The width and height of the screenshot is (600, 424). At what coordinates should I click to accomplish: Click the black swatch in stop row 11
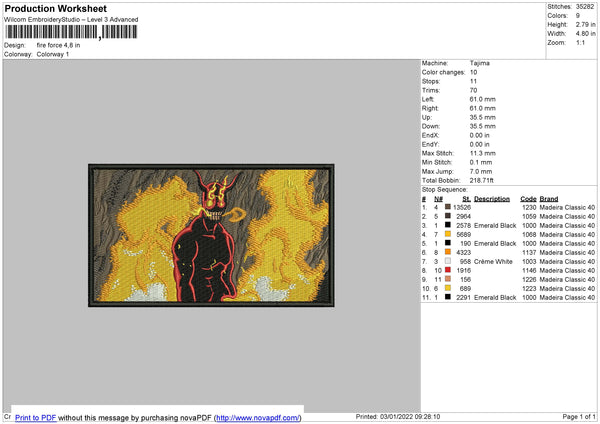[448, 297]
